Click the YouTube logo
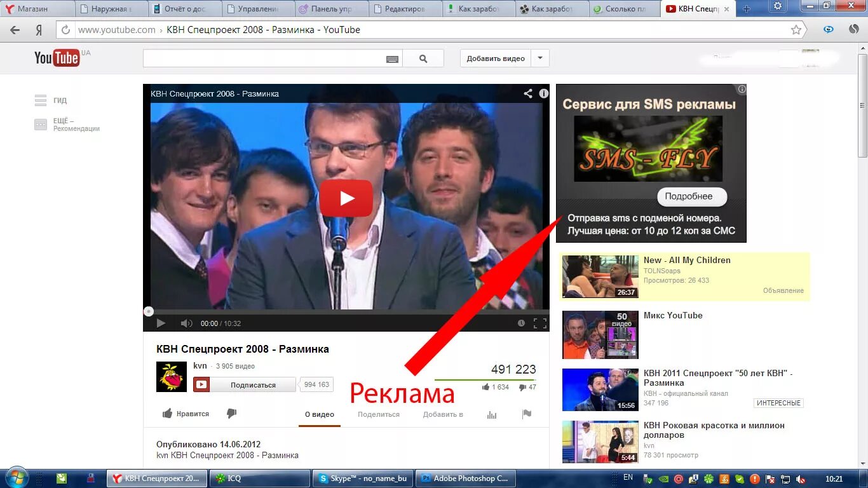The height and width of the screenshot is (488, 868). [57, 58]
